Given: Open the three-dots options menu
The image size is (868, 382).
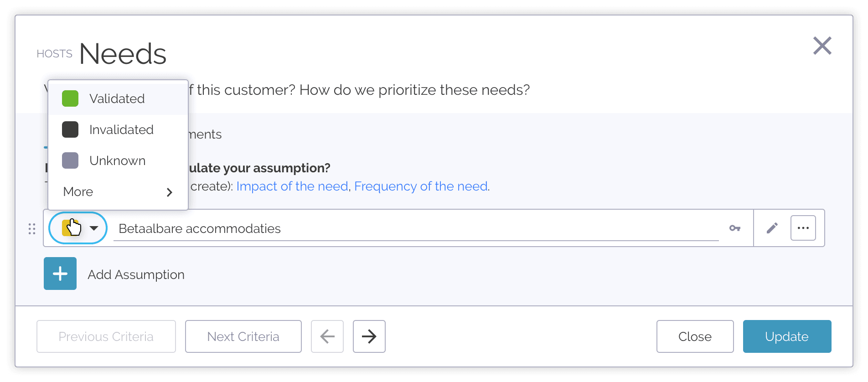Looking at the screenshot, I should tap(803, 228).
